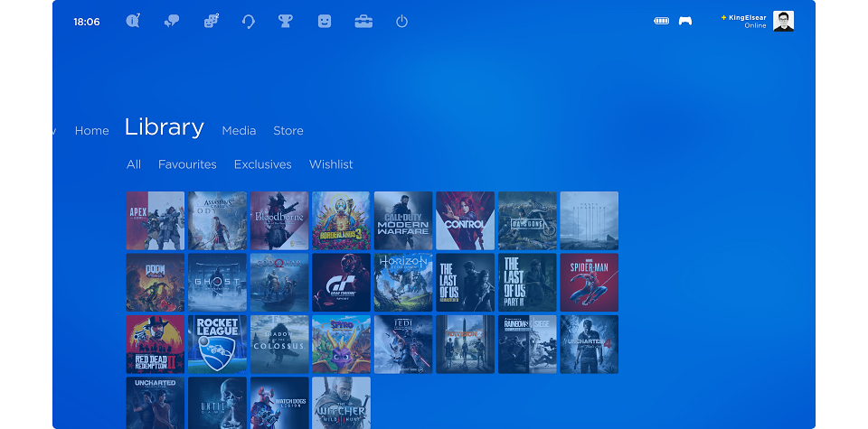Switch to the Media tab
Screen dimensions: 868x429
239,131
